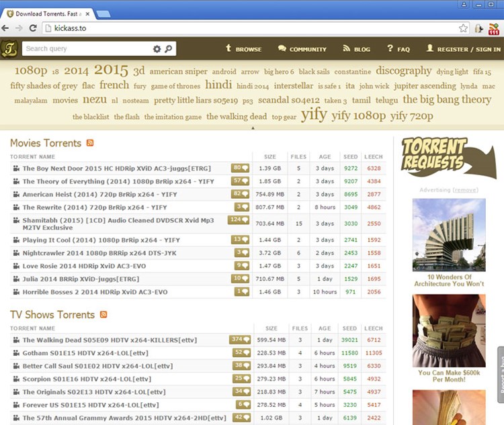
Task: Click the 'the walking dead' tag
Action: (237, 116)
